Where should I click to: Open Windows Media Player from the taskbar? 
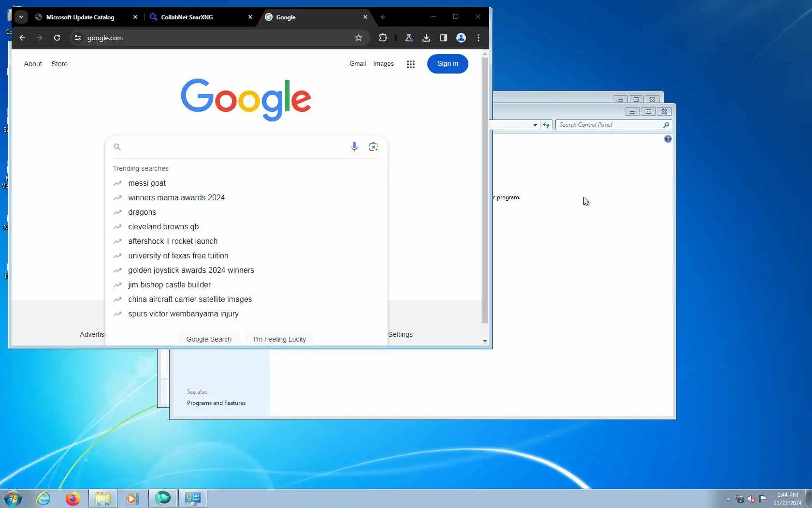pos(132,498)
